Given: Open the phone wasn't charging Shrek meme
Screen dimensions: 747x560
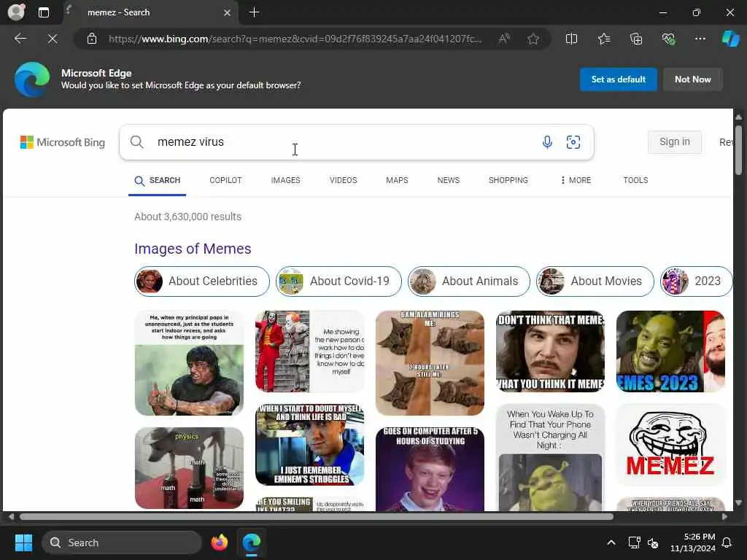Looking at the screenshot, I should [550, 458].
